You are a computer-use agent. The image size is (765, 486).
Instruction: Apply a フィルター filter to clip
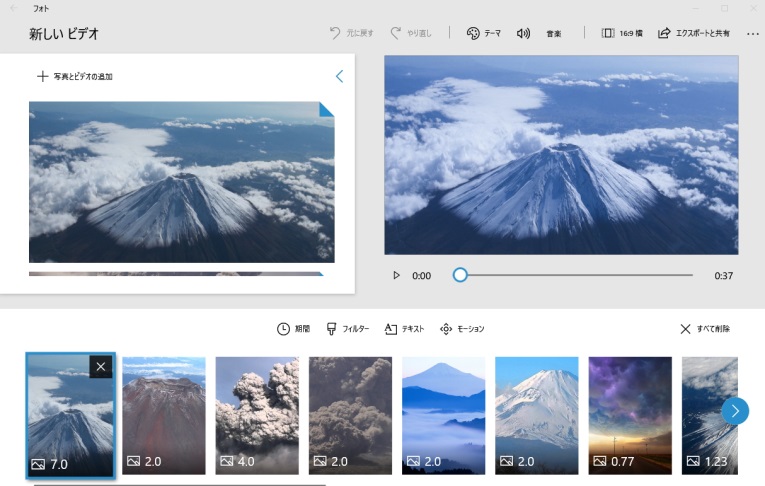[x=348, y=329]
